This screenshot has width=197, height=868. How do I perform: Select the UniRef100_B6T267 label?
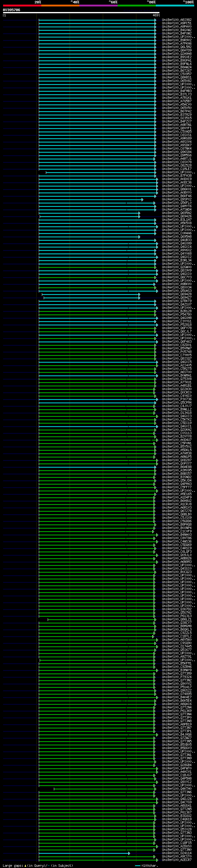[x=177, y=71]
